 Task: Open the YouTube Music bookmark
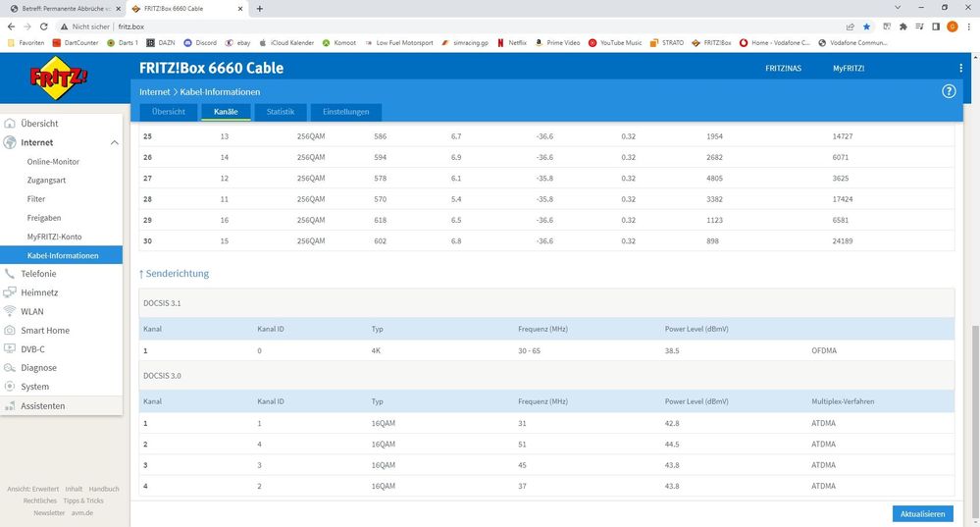[615, 43]
